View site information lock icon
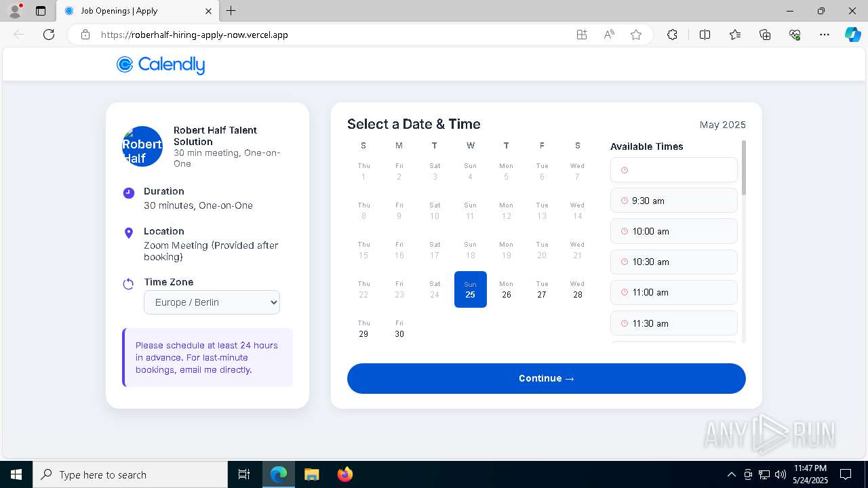This screenshot has height=488, width=868. tap(85, 35)
